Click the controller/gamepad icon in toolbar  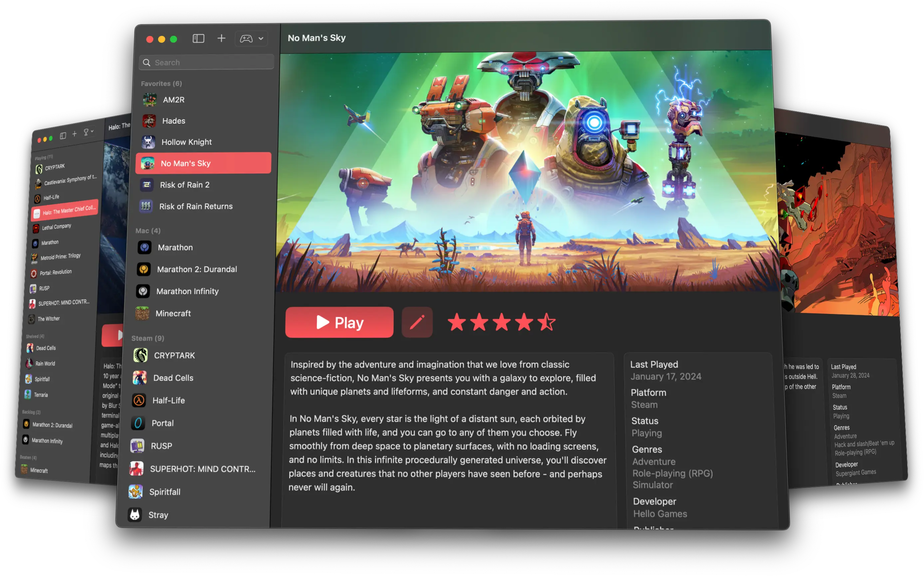pyautogui.click(x=246, y=38)
